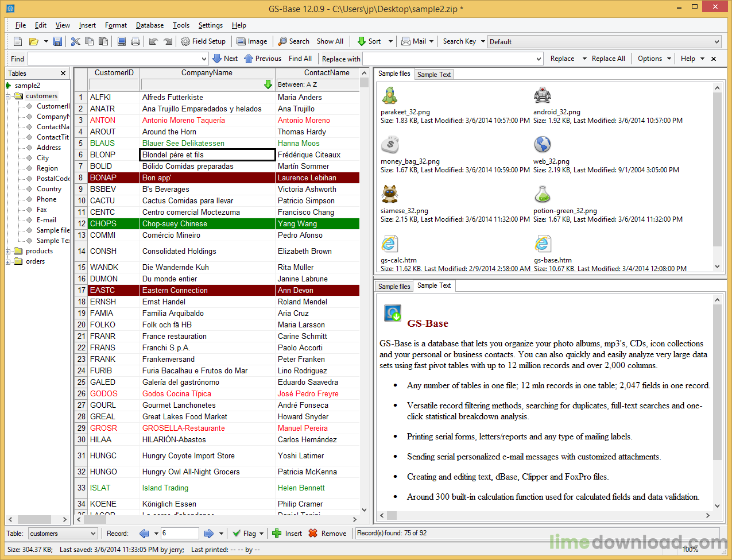Switch to upper Sample Text tab
This screenshot has width=732, height=560.
[x=434, y=75]
